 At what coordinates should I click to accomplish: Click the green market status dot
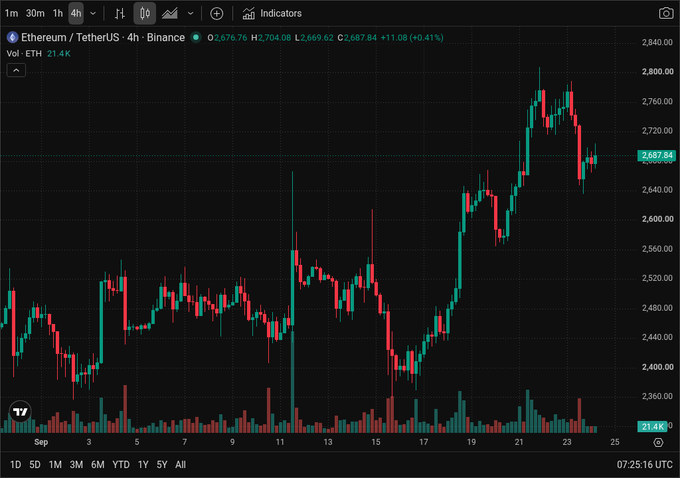(196, 38)
